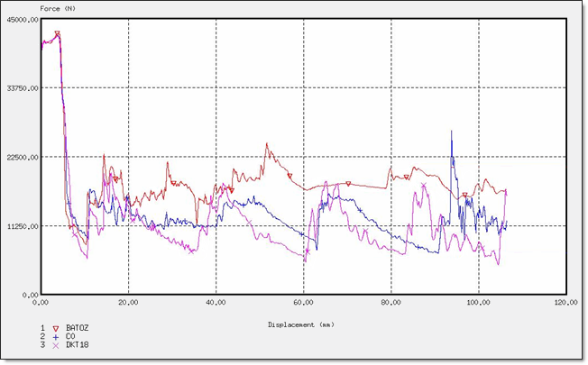Click the 60.00 x-axis tick label
588x365 pixels.
click(x=304, y=303)
